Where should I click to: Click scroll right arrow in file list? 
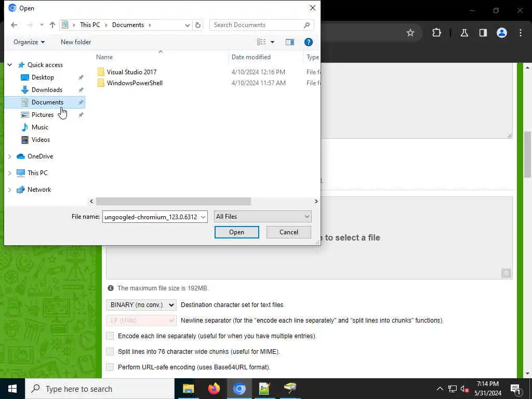coord(316,202)
